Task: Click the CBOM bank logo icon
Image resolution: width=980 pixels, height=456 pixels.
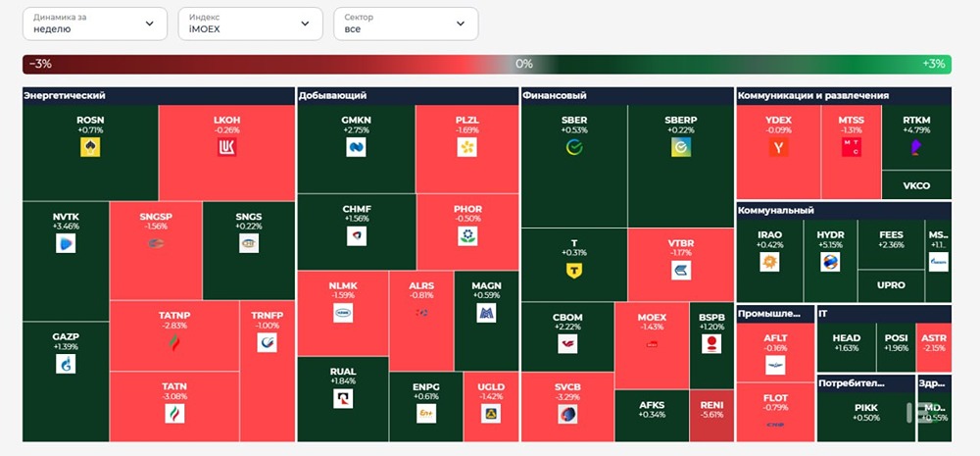Action: [x=567, y=344]
